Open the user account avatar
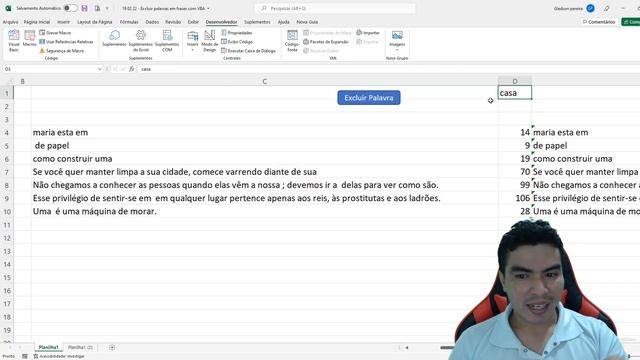640x360 pixels. (x=590, y=8)
